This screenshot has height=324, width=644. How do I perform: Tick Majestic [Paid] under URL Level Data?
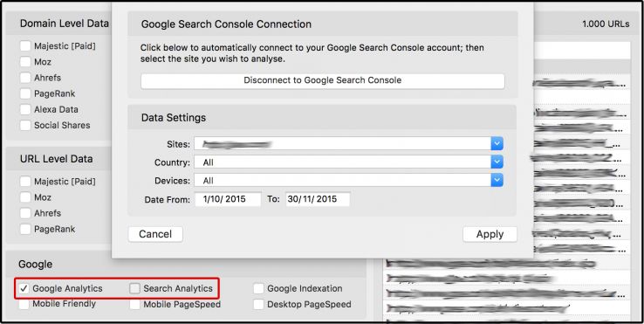coord(25,182)
